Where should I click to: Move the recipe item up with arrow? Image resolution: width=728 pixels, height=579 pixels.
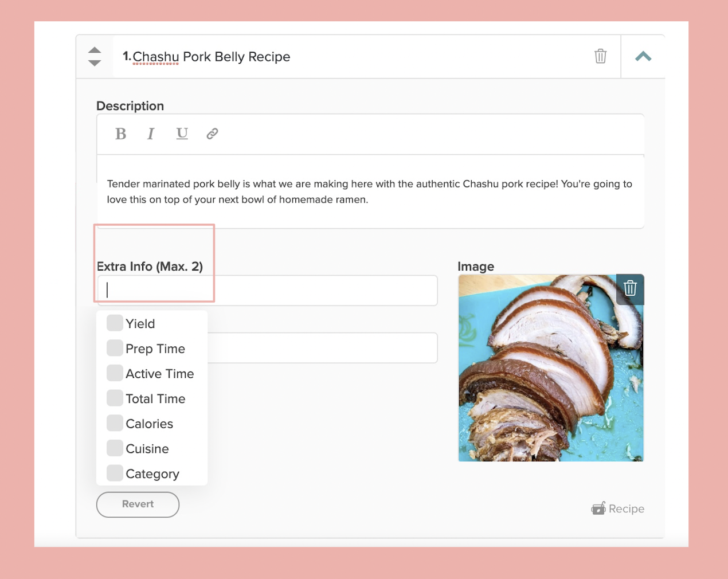(x=95, y=50)
